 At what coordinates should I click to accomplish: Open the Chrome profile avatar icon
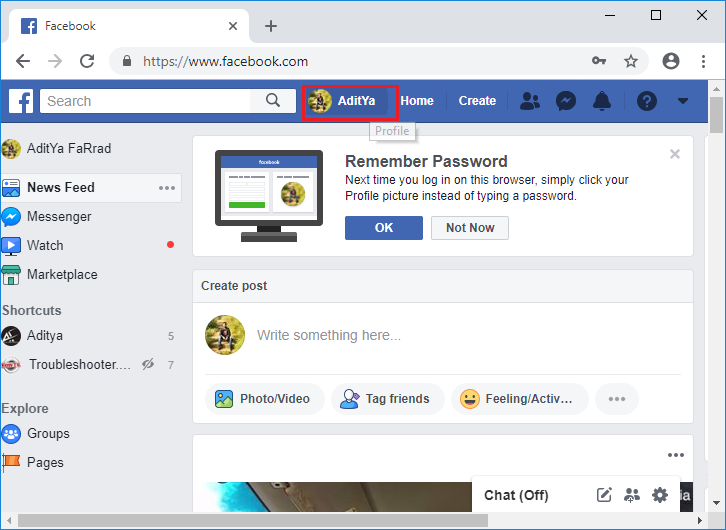[670, 61]
